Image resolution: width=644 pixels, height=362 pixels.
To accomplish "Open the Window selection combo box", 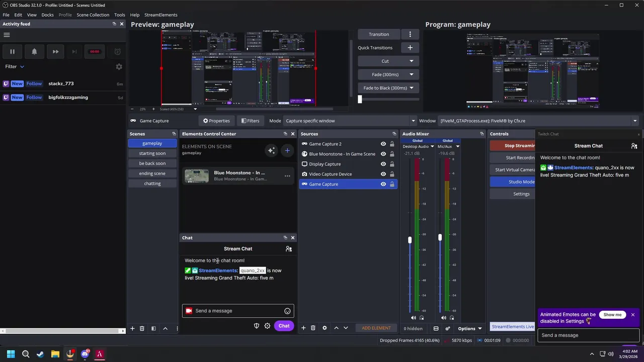I will point(538,121).
